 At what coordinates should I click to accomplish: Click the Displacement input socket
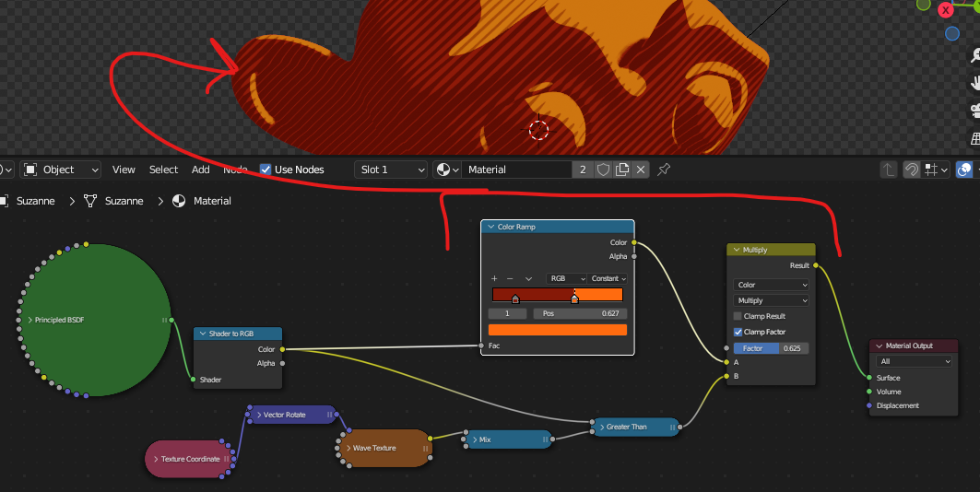[869, 405]
